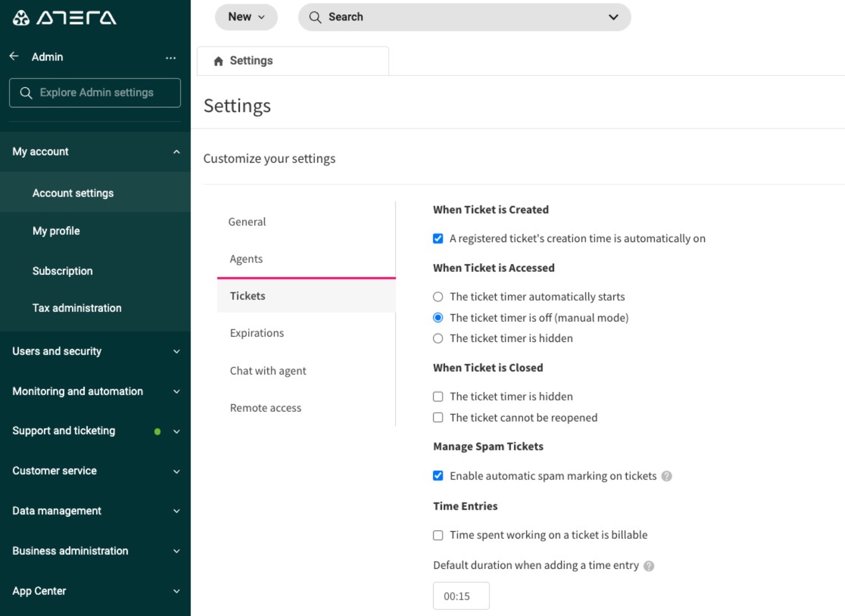Viewport: 845px width, 616px height.
Task: Click the magnifier icon in Explore Admin settings
Action: (x=26, y=93)
